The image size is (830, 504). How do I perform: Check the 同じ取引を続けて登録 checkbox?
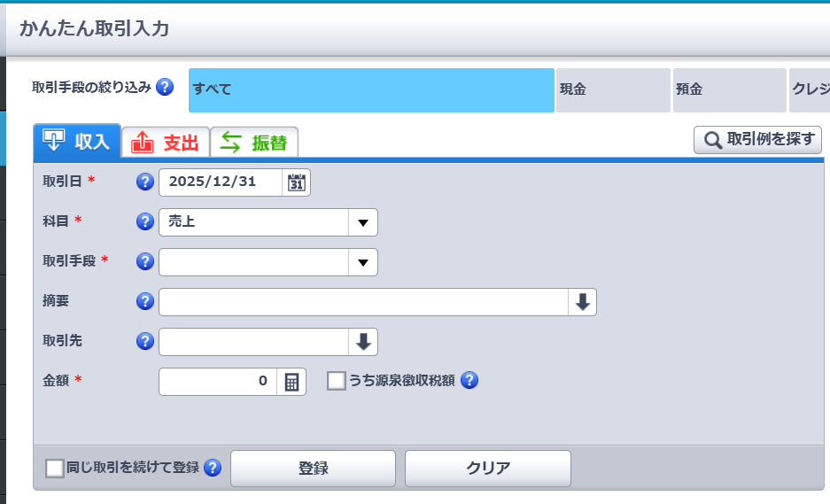(x=55, y=469)
